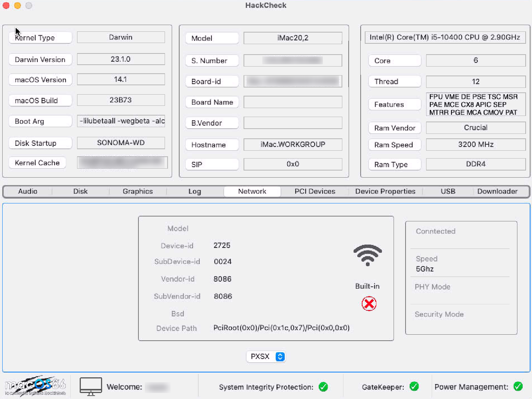Click the Device Path value PciRoot text
Viewport: 532px width, 399px height.
point(281,328)
